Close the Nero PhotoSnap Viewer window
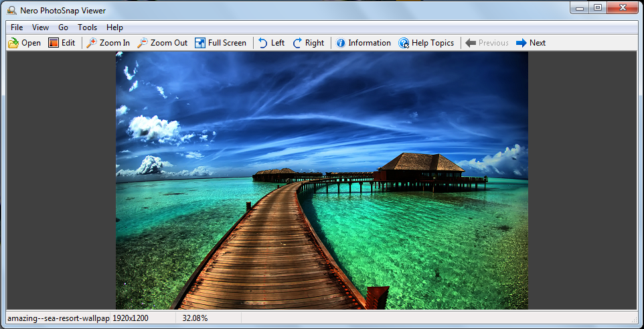 point(623,7)
